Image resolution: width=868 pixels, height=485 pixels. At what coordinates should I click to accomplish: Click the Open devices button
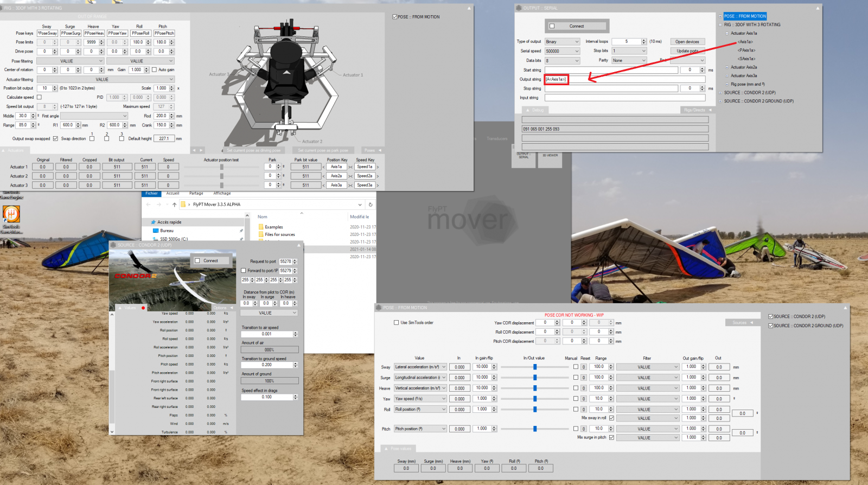click(687, 42)
